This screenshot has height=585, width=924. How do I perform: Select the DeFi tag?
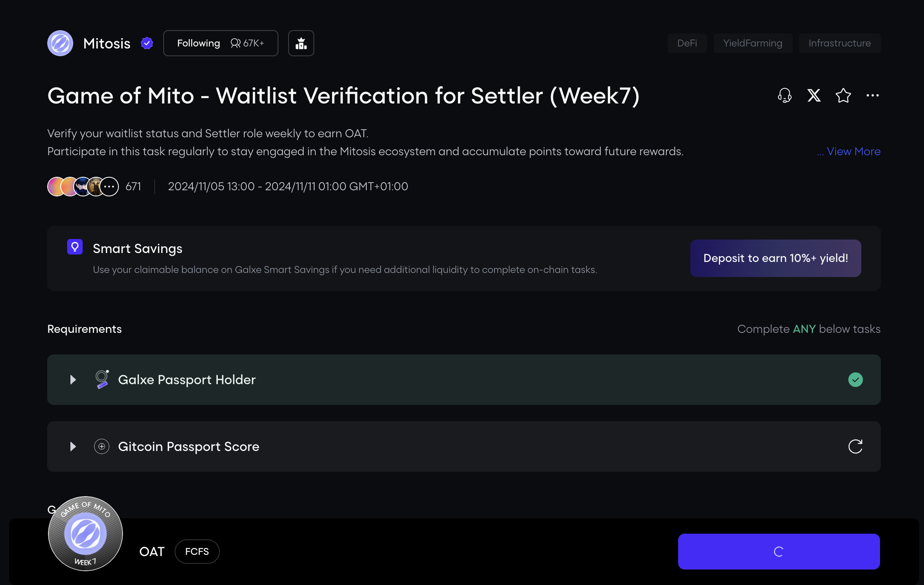coord(687,43)
